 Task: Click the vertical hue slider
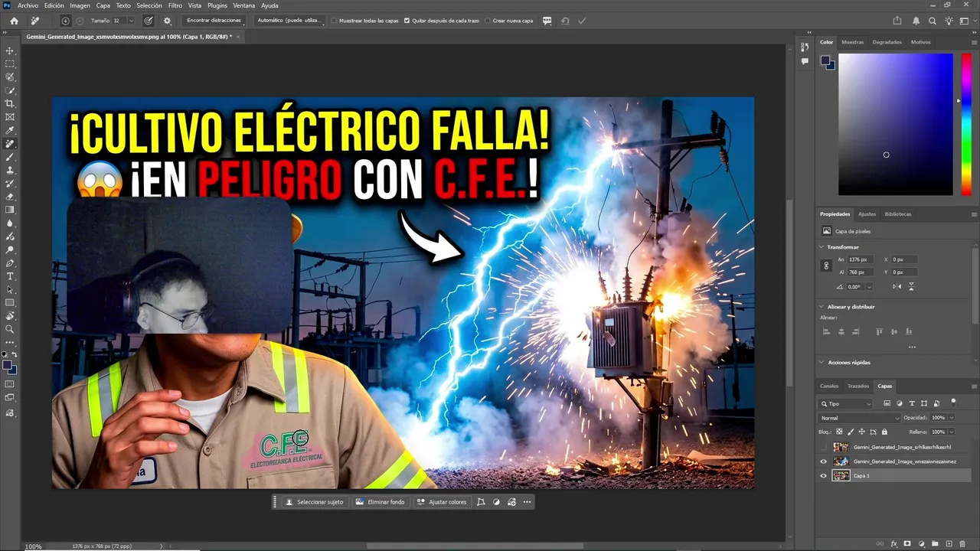965,123
